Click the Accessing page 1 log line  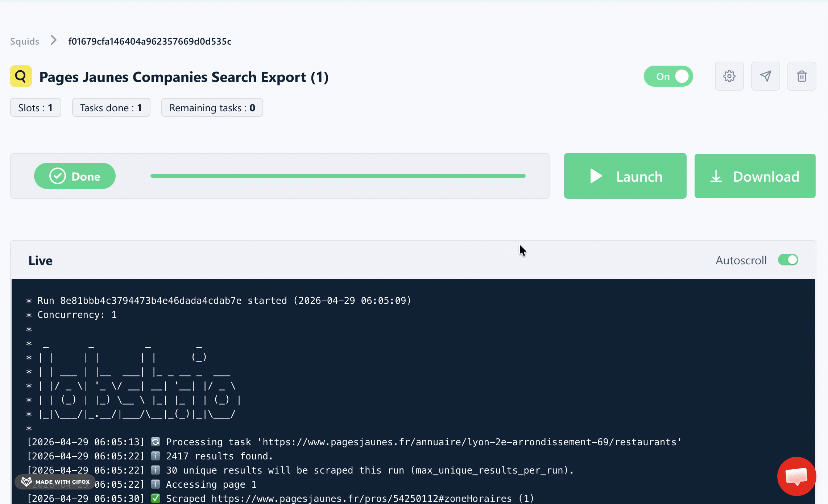tap(142, 484)
